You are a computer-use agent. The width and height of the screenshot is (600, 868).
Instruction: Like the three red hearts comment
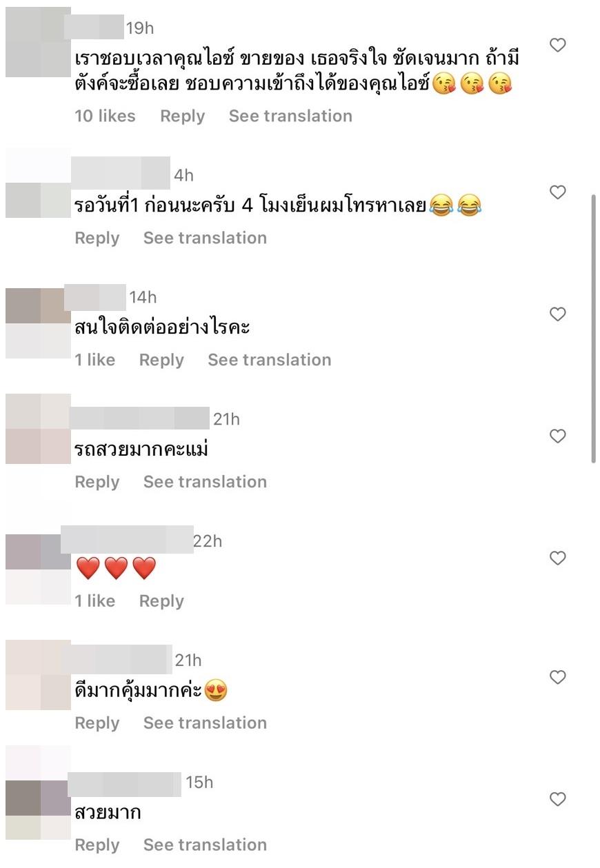tap(557, 558)
